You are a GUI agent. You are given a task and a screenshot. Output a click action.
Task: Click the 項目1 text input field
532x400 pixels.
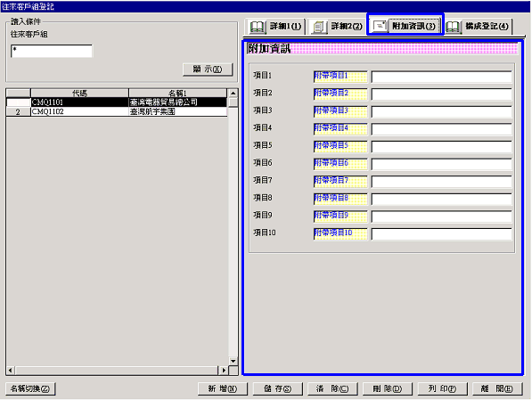[441, 77]
